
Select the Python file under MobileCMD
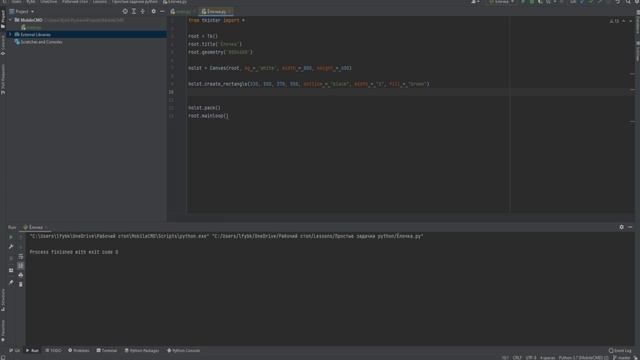(x=32, y=27)
